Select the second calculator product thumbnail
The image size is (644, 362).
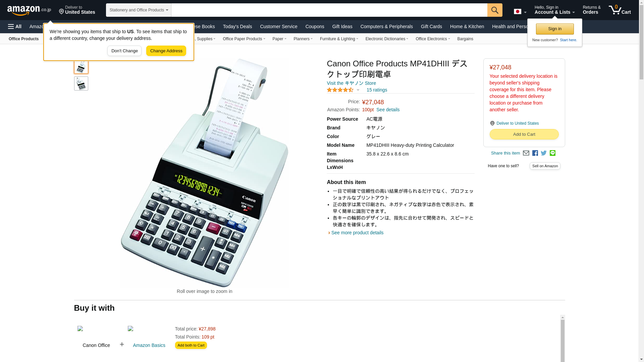click(x=81, y=83)
